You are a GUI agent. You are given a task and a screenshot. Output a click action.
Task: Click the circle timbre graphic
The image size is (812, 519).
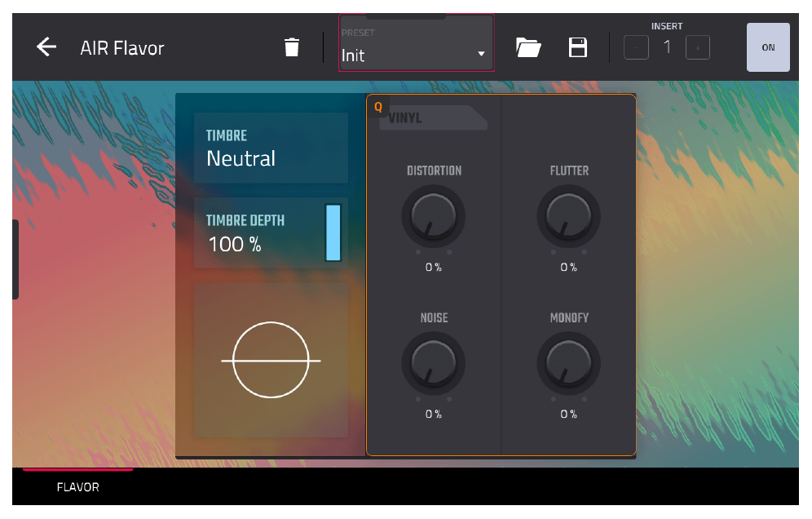(271, 360)
